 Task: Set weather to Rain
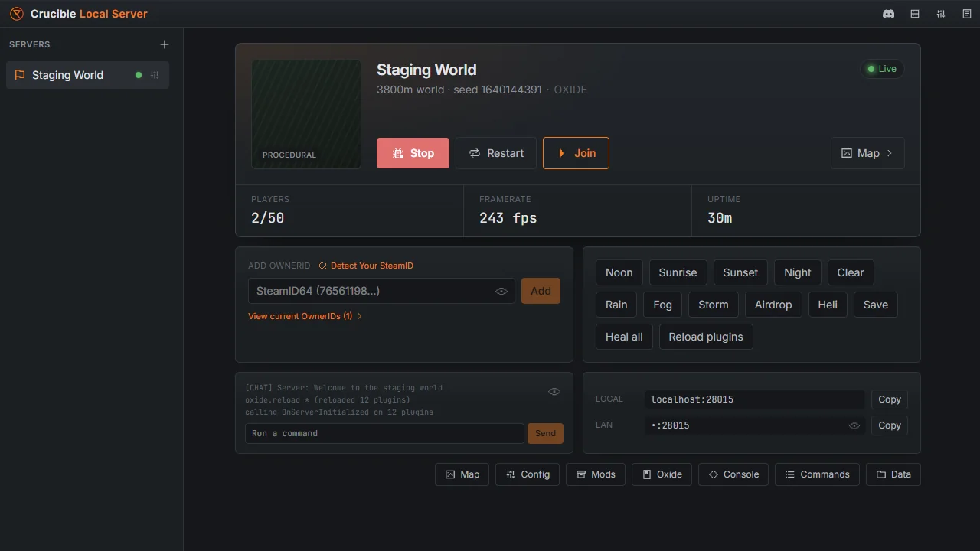coord(616,305)
